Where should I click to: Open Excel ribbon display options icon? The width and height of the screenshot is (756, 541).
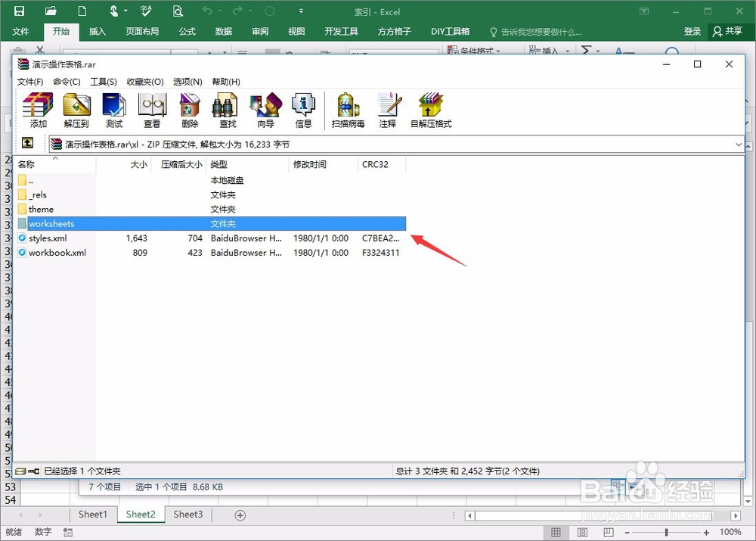point(644,11)
